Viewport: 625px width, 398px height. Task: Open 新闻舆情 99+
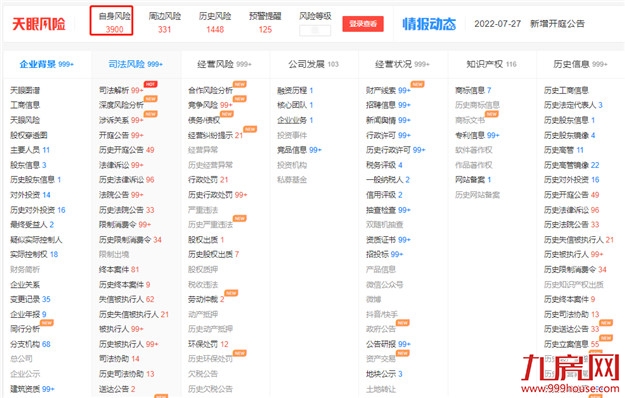pos(388,120)
